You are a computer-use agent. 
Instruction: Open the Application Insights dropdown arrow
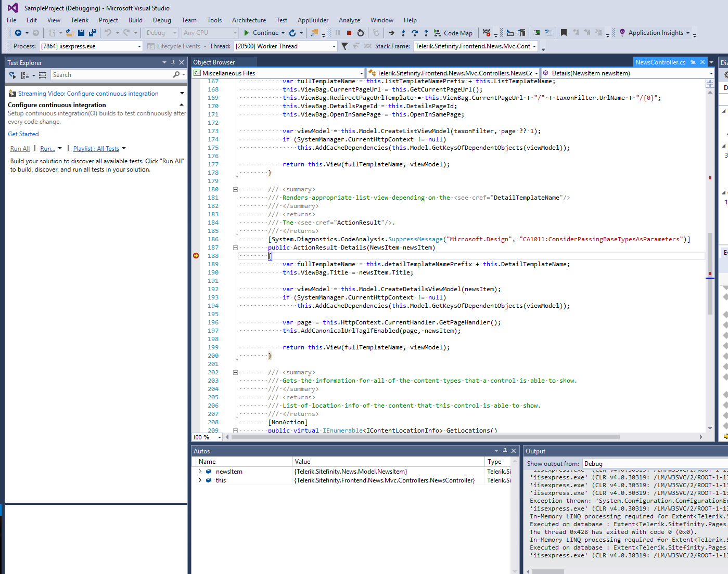pos(688,33)
